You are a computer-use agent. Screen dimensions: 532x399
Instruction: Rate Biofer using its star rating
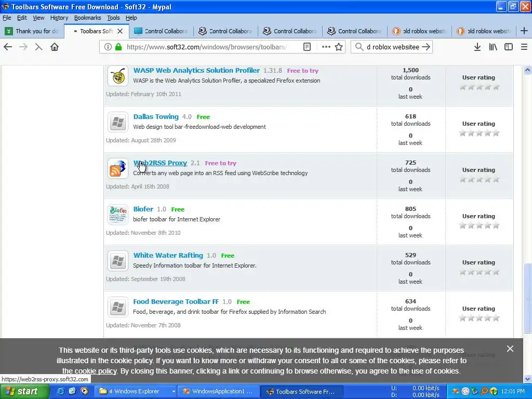pyautogui.click(x=478, y=225)
